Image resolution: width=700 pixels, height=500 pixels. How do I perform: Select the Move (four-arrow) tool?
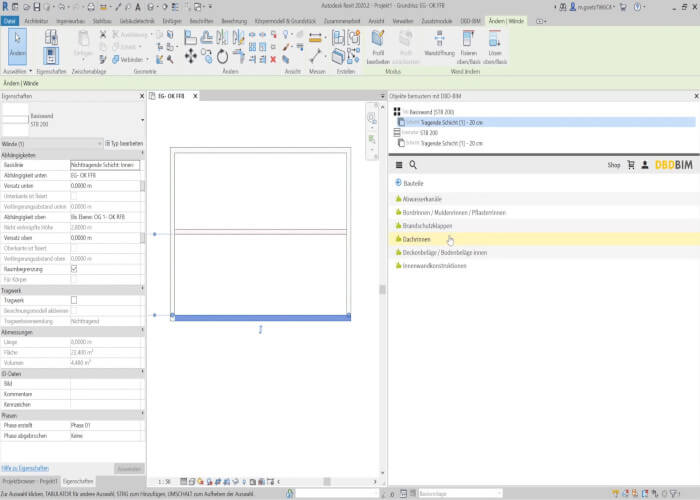point(191,56)
